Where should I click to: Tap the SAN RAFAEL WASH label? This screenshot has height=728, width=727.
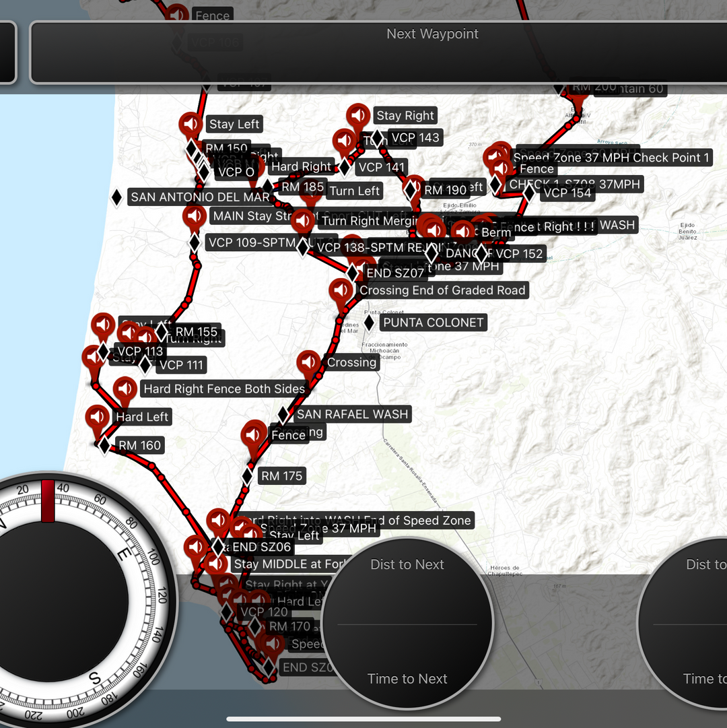352,414
